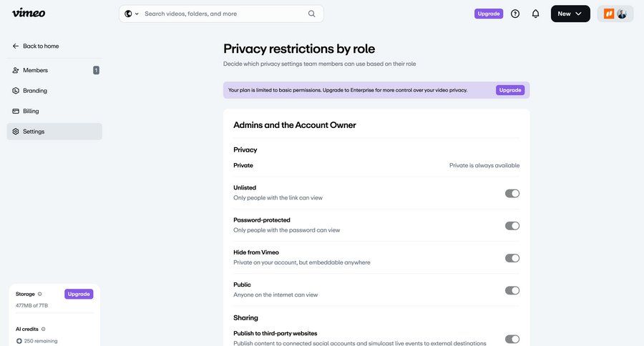The image size is (644, 346).
Task: Click the search magnifier icon
Action: click(312, 14)
